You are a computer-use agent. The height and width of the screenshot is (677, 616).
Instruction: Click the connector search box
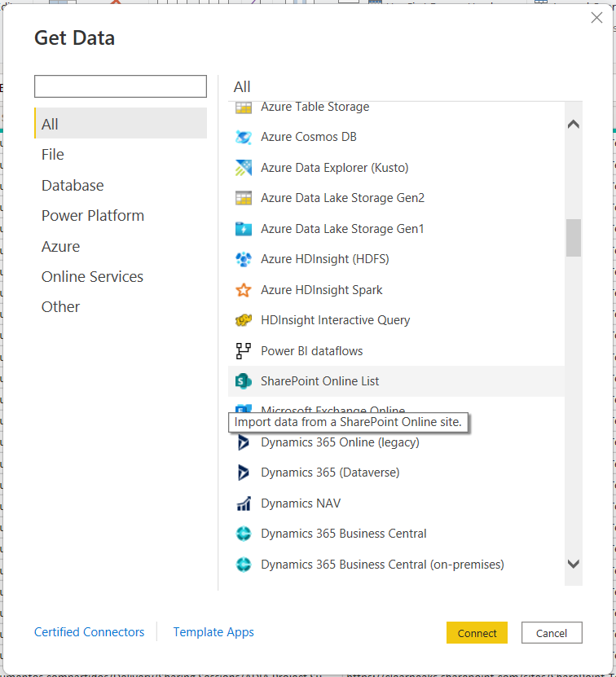click(x=121, y=86)
